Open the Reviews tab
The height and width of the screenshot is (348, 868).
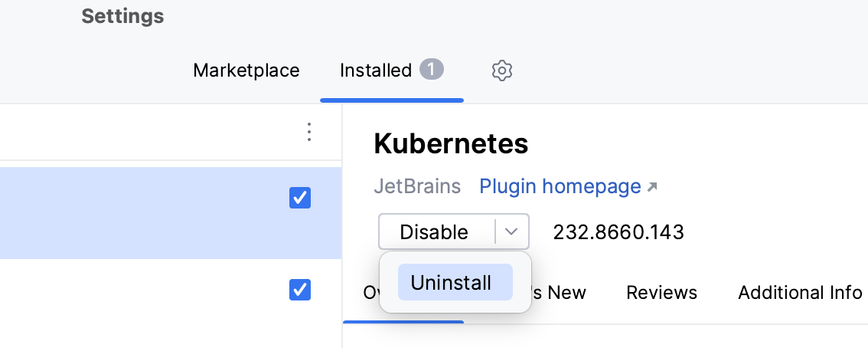coord(661,293)
